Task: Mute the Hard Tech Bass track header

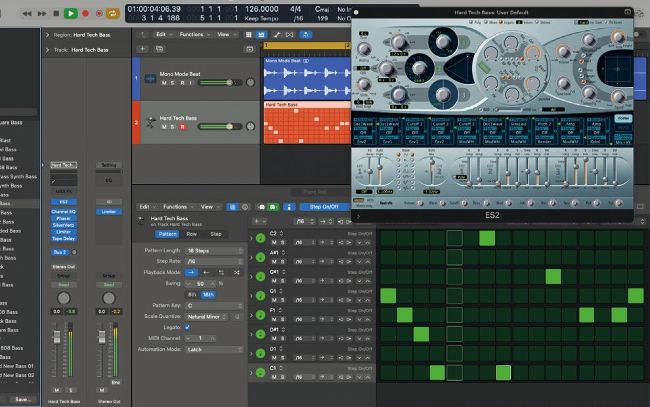Action: point(164,127)
